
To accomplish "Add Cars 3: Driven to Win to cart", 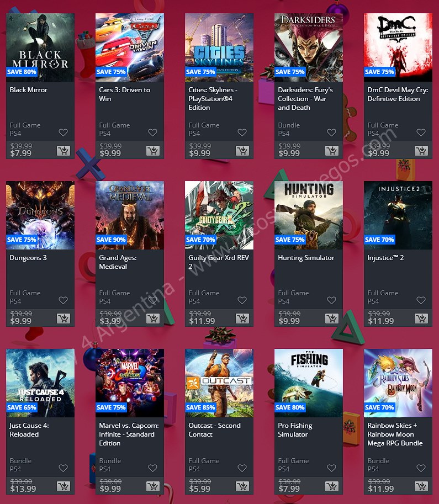I will pyautogui.click(x=153, y=151).
